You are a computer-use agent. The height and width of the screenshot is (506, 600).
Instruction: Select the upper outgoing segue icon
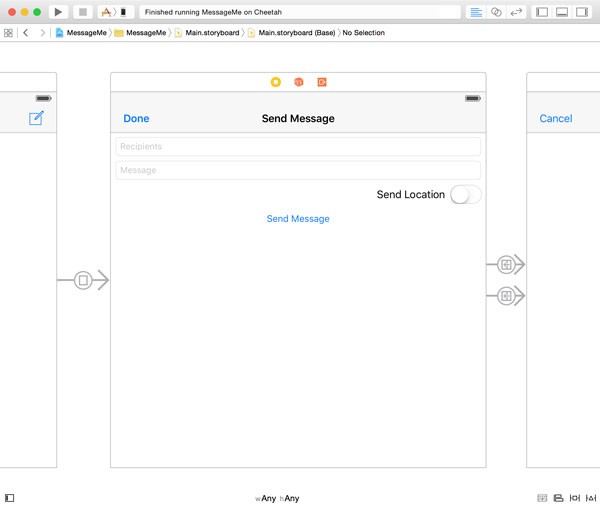click(506, 264)
